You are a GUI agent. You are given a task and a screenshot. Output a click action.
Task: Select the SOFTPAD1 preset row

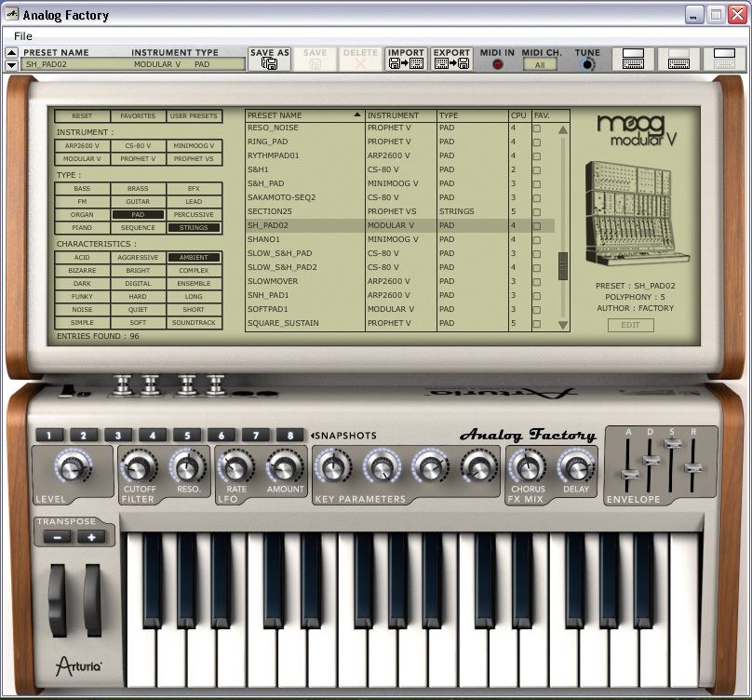tap(400, 309)
